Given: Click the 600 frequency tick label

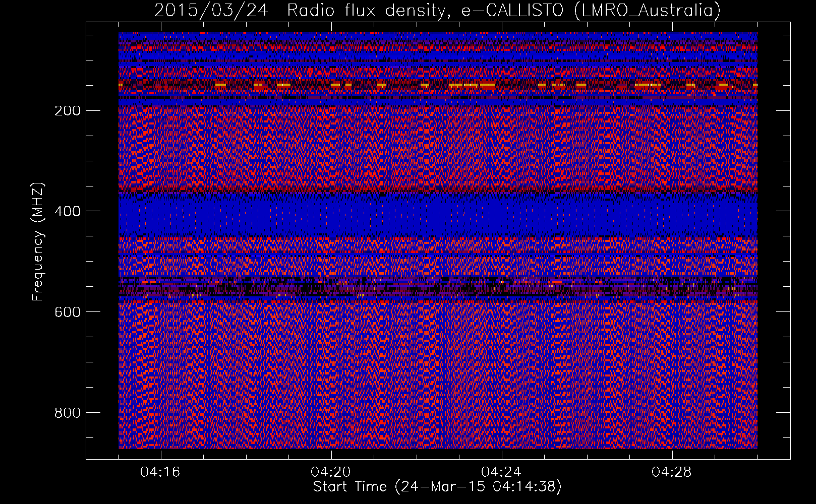Looking at the screenshot, I should [67, 312].
